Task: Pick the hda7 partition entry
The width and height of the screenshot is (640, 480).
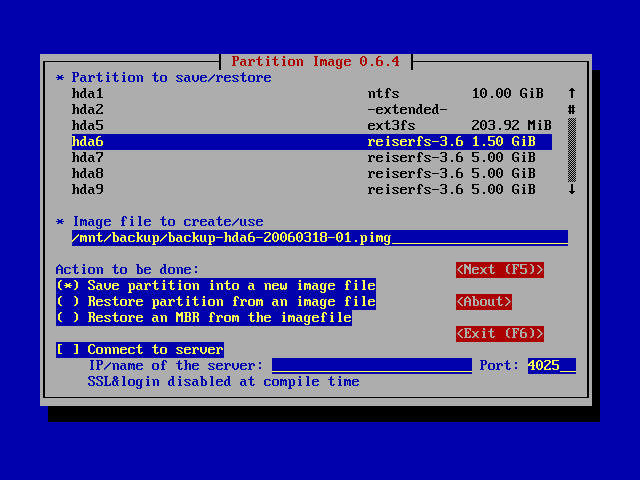Action: click(300, 157)
